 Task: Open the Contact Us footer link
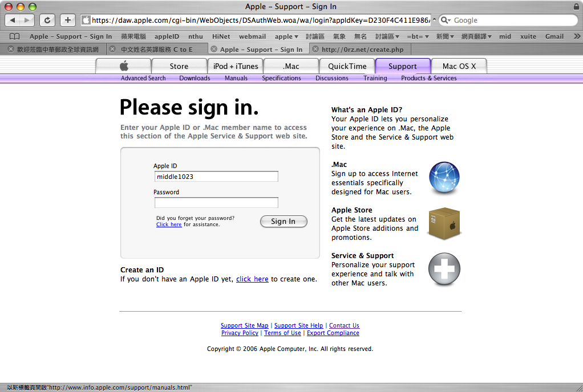tap(345, 325)
